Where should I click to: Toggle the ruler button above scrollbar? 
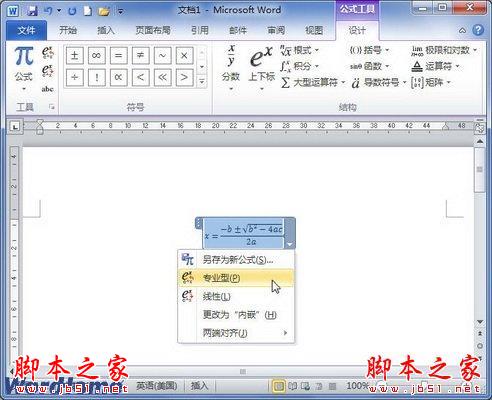(x=480, y=128)
